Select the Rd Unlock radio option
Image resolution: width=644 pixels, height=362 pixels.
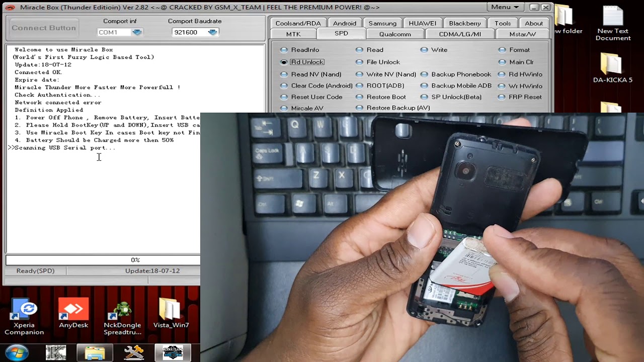tap(302, 62)
